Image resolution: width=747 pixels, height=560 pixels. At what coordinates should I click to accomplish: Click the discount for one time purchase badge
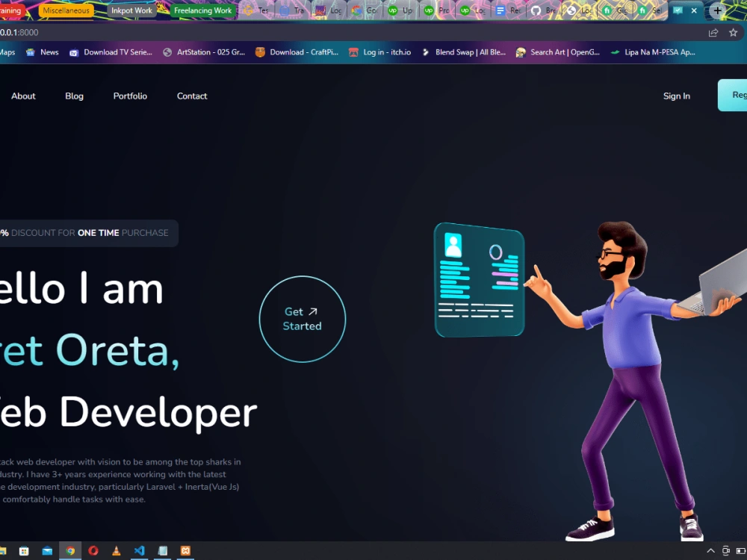click(89, 233)
